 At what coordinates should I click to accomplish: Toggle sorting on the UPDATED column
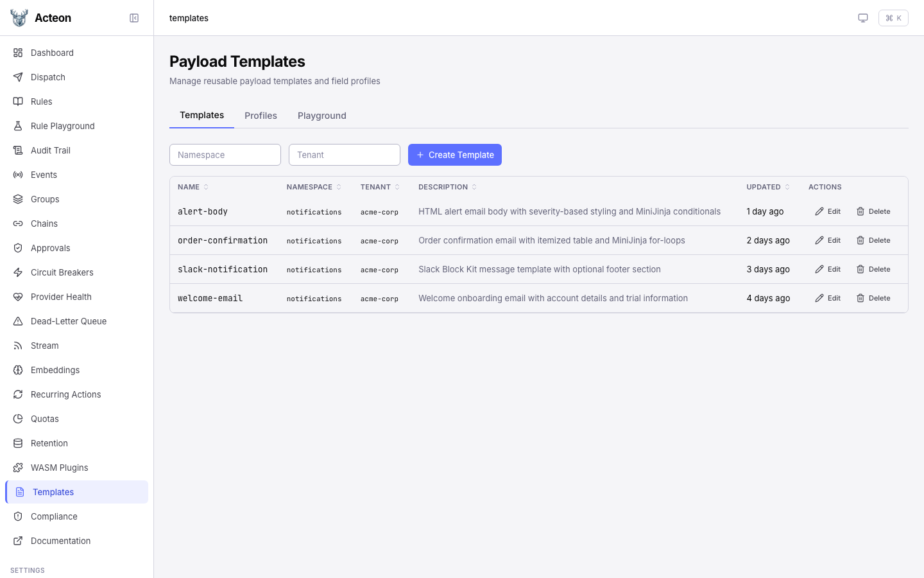[787, 187]
